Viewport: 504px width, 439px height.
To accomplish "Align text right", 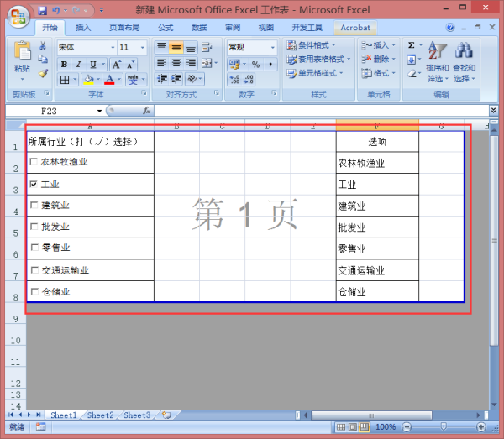I will pos(191,63).
